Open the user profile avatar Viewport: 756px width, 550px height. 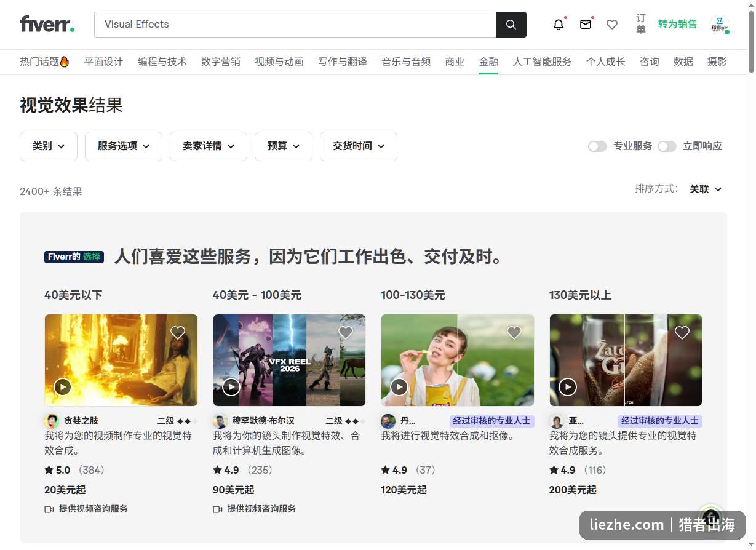[x=720, y=25]
